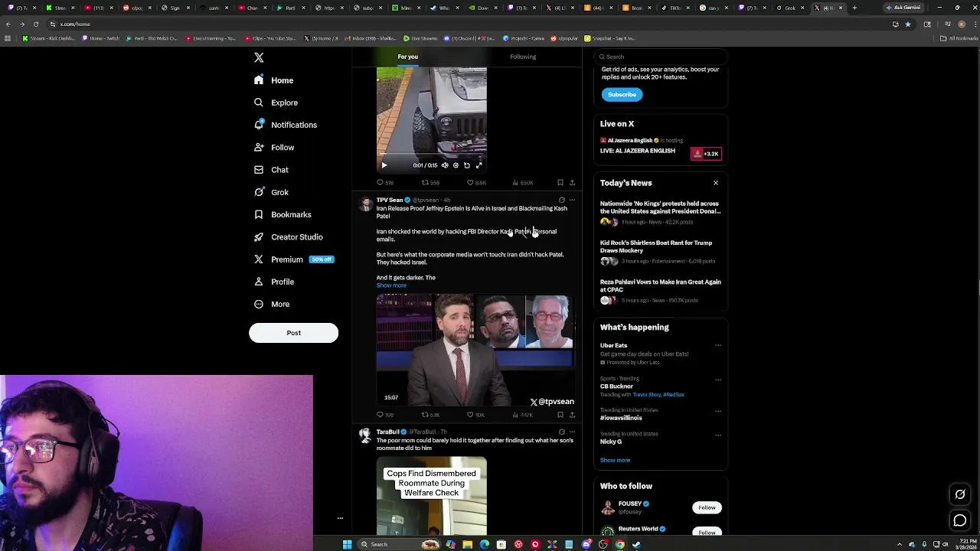Image resolution: width=980 pixels, height=551 pixels.
Task: Open more options on TPV Sean post
Action: pyautogui.click(x=572, y=200)
